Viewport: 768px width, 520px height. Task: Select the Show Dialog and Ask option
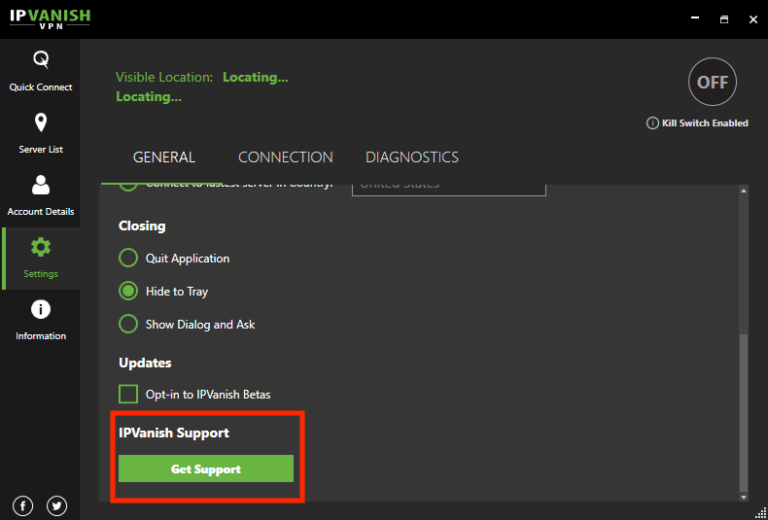pyautogui.click(x=128, y=324)
